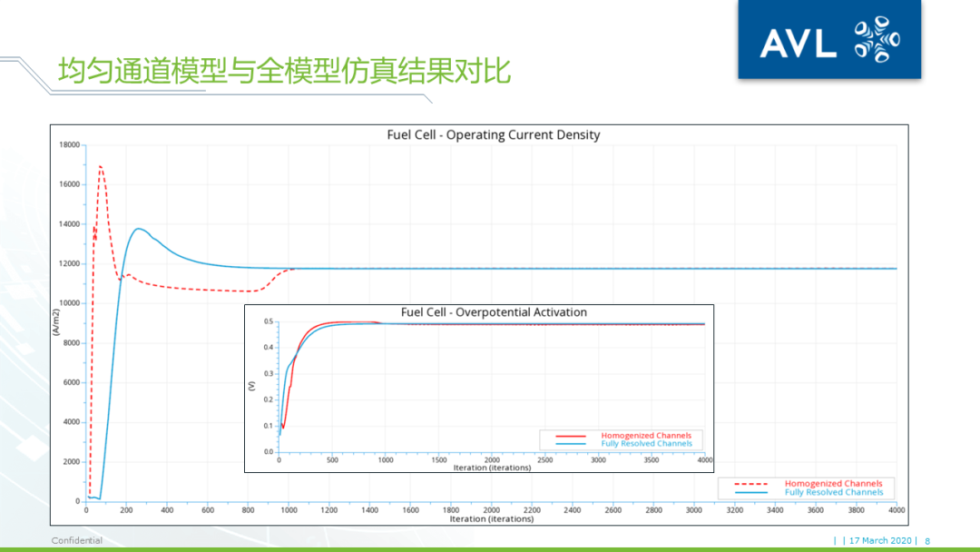Viewport: 980px width, 552px height.
Task: Click the red line sample in the inset legend
Action: point(571,436)
